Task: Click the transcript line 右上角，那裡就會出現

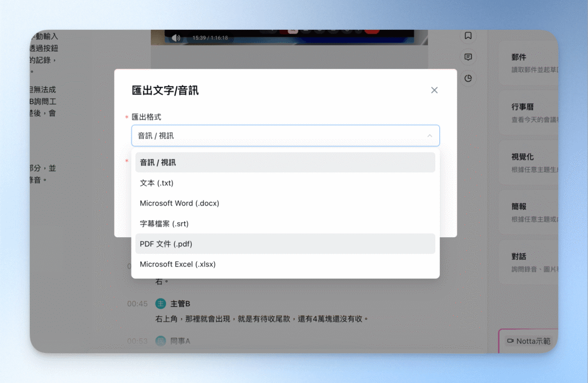Action: pos(262,319)
